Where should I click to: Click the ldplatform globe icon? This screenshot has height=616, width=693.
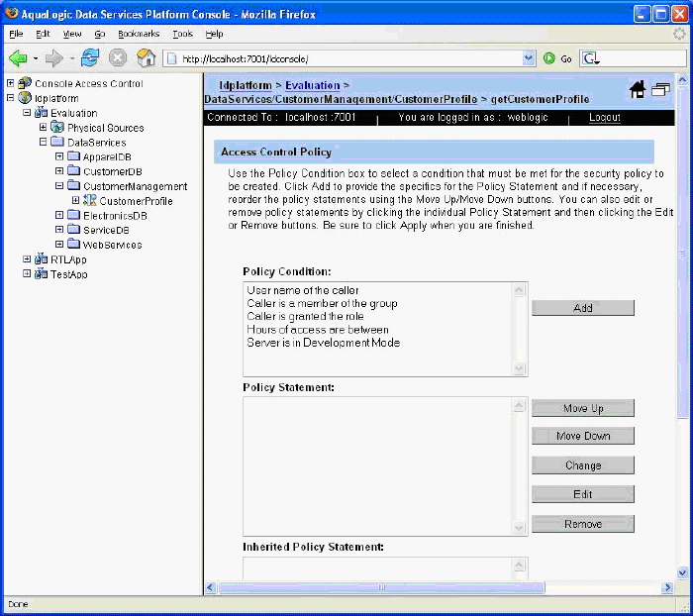coord(25,98)
